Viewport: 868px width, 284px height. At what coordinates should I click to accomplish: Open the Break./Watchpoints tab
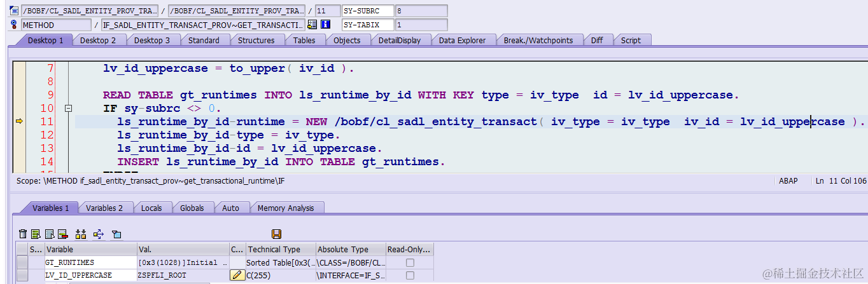[x=538, y=40]
